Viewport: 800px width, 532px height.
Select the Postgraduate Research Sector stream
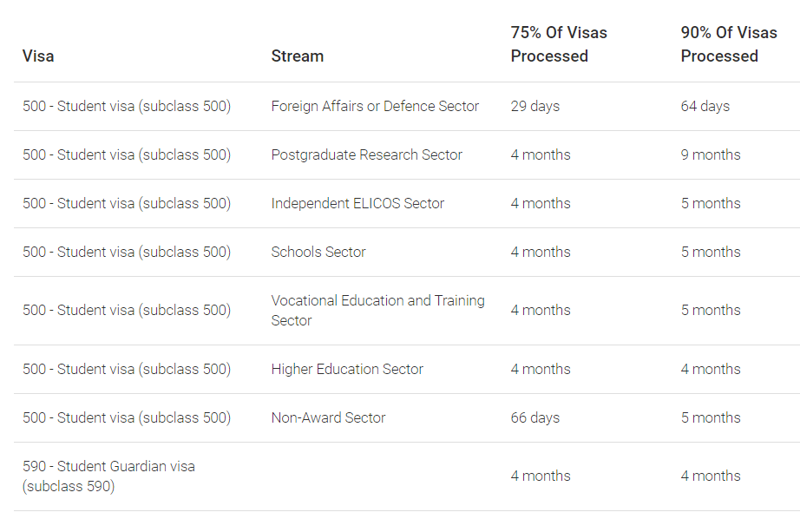(x=367, y=154)
